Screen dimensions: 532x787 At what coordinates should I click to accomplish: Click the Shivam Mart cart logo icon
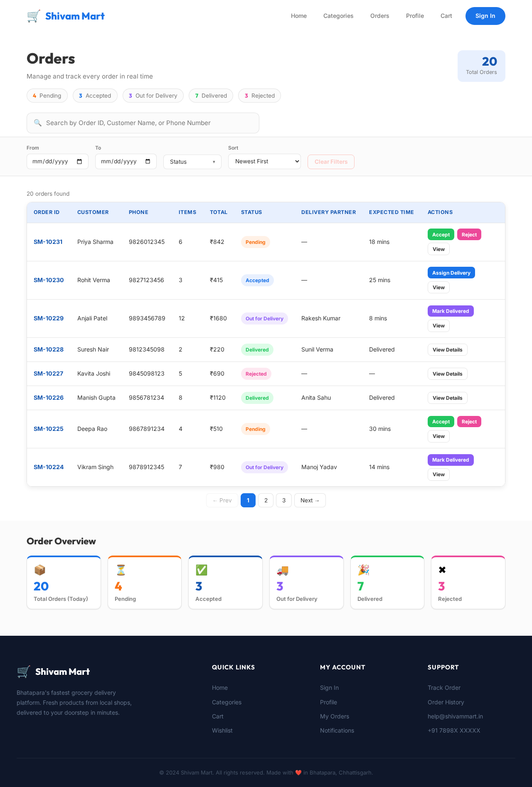pos(34,16)
